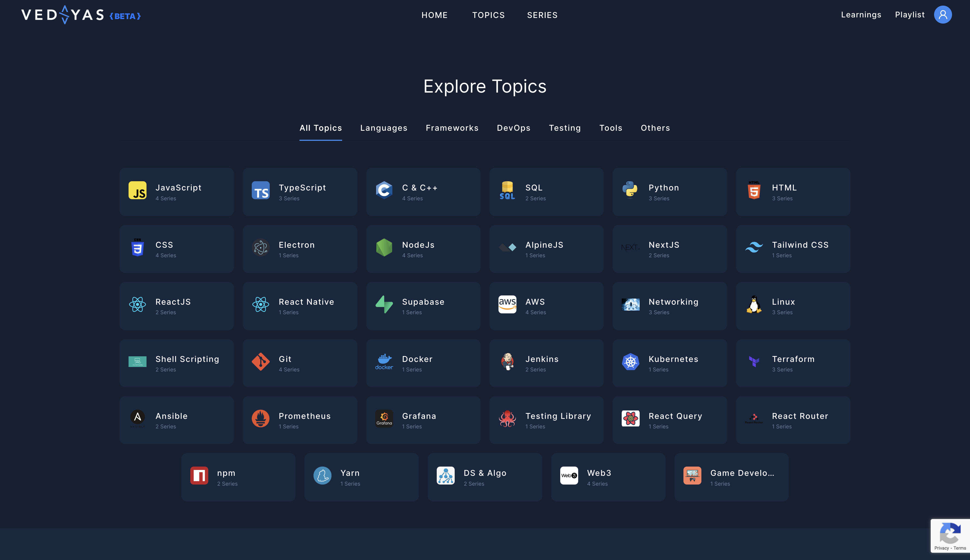The height and width of the screenshot is (560, 970).
Task: Click the TypeScript TS logo icon
Action: click(x=260, y=191)
